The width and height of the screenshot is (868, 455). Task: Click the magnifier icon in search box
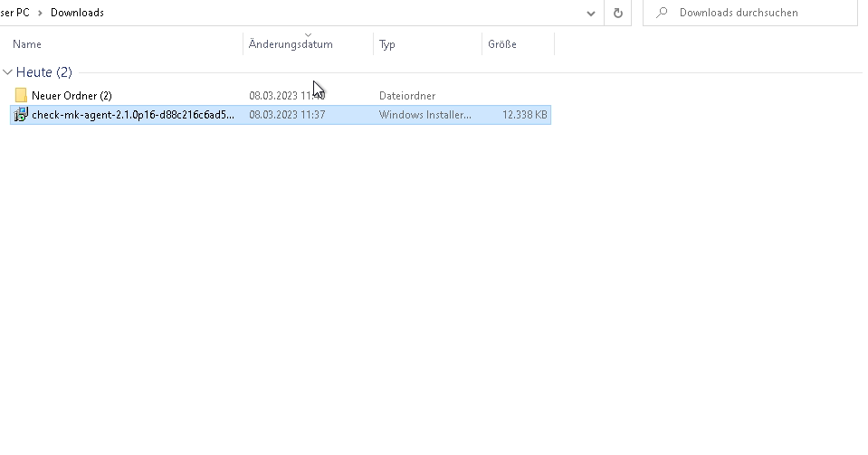pos(662,13)
